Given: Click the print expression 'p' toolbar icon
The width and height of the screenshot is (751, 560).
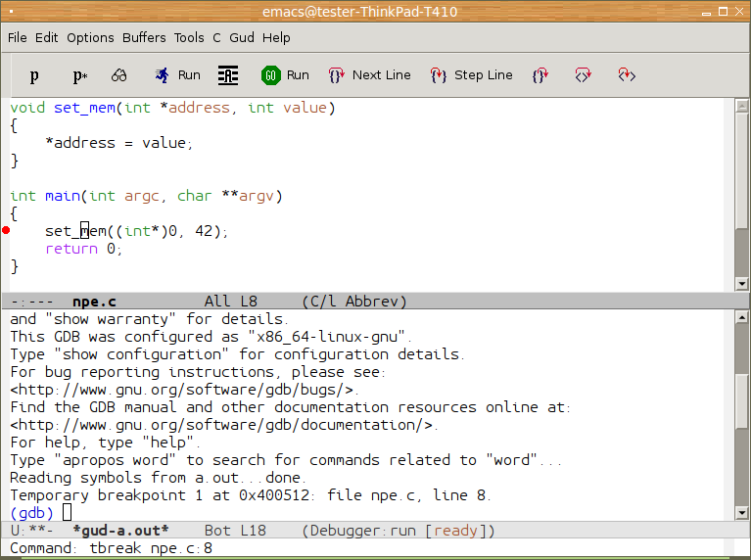Looking at the screenshot, I should point(34,75).
